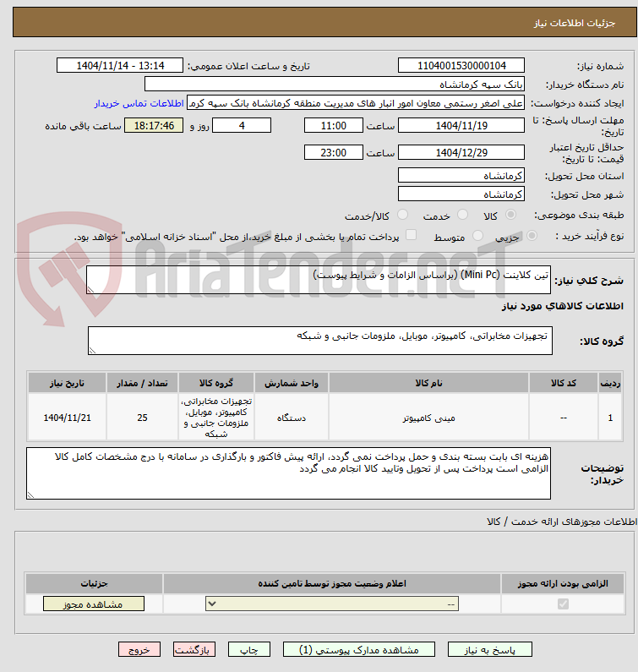
Task: Click the مشاهده مجوز button
Action: pos(94,604)
